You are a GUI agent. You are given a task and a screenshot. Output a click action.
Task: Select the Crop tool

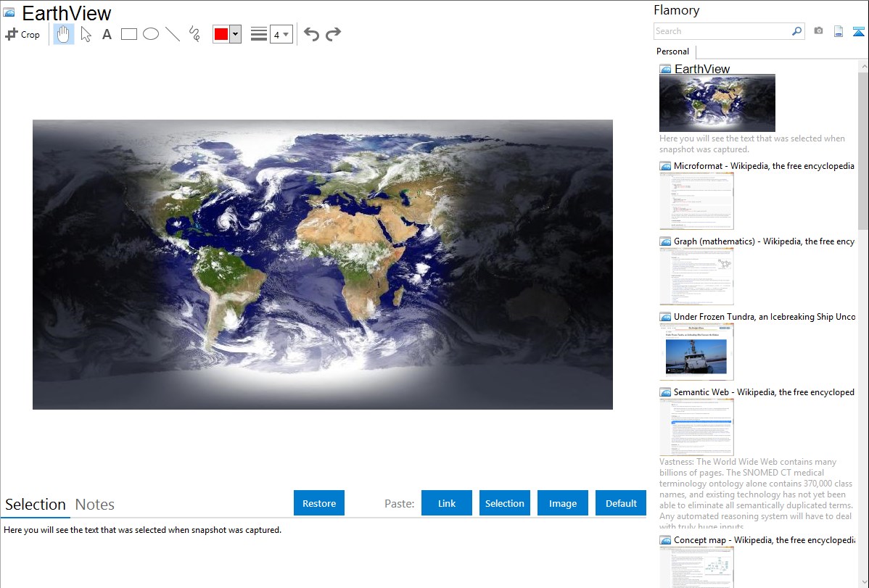coord(22,34)
